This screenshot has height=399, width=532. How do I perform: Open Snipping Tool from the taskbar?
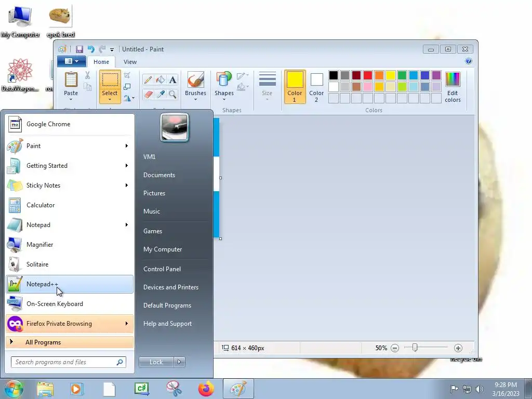[x=174, y=389]
